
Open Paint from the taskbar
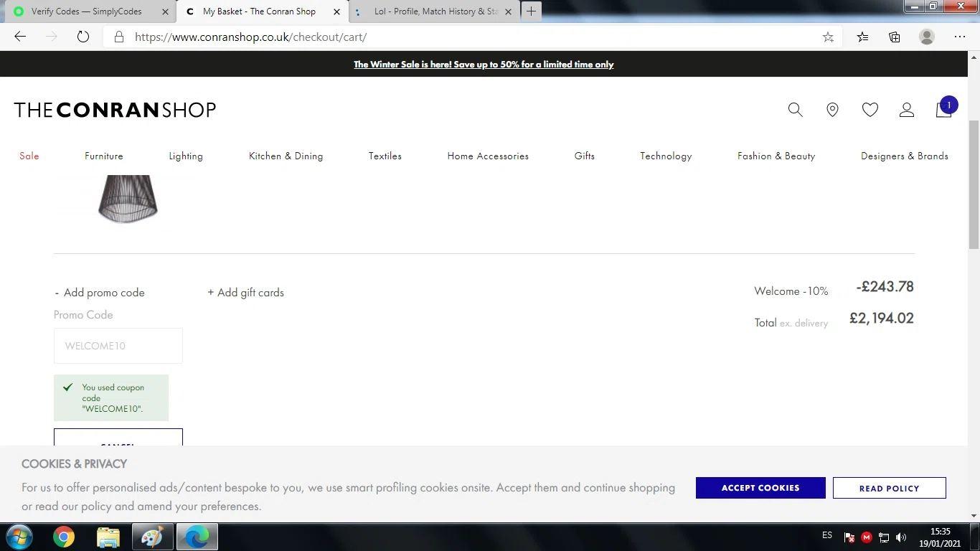152,537
